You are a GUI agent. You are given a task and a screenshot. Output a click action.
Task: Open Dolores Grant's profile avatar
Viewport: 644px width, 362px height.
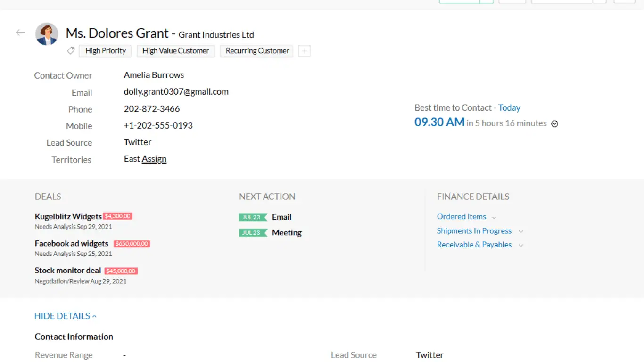(47, 34)
